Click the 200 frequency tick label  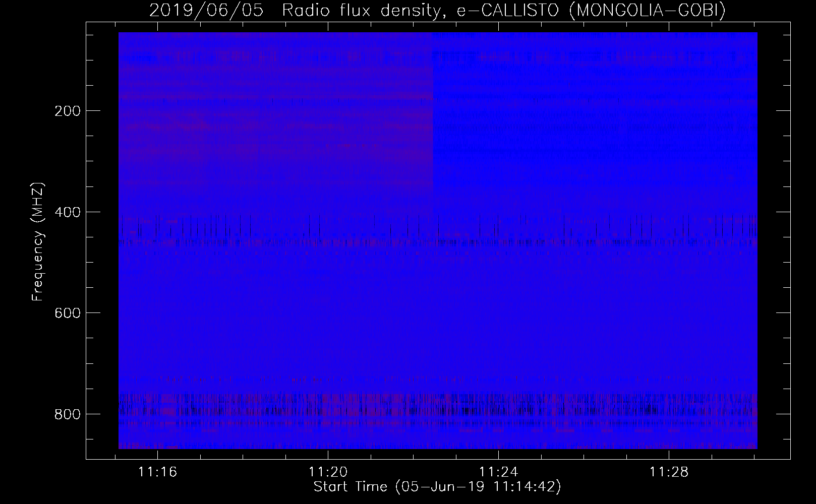(67, 111)
